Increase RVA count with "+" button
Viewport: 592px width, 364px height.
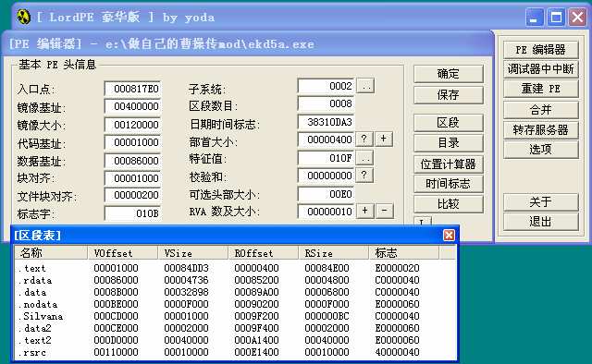point(365,211)
